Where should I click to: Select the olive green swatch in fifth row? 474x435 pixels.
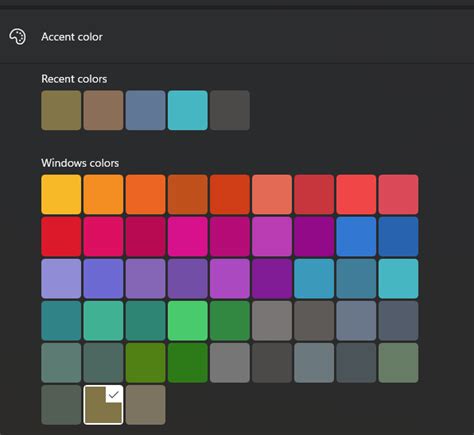145,363
